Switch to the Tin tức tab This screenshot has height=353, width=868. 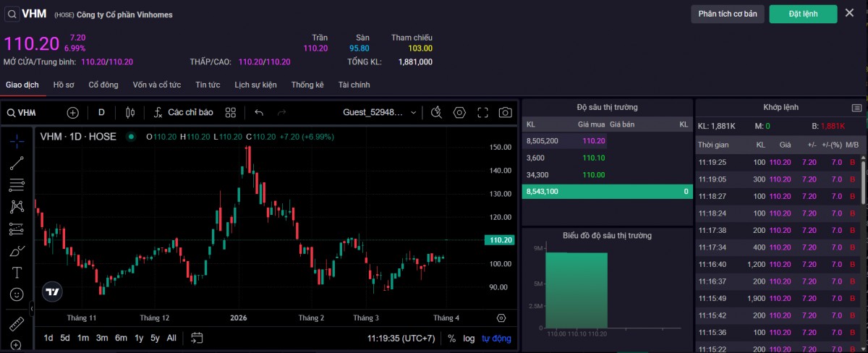coord(208,85)
